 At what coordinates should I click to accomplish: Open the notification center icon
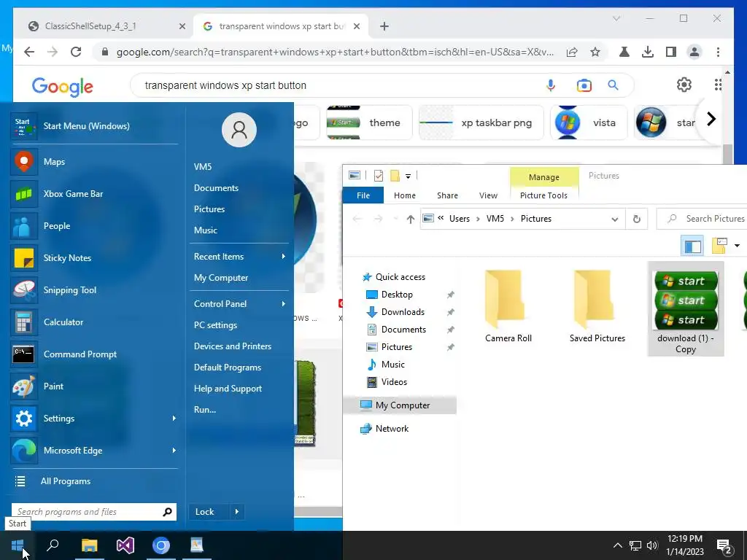[x=724, y=545]
